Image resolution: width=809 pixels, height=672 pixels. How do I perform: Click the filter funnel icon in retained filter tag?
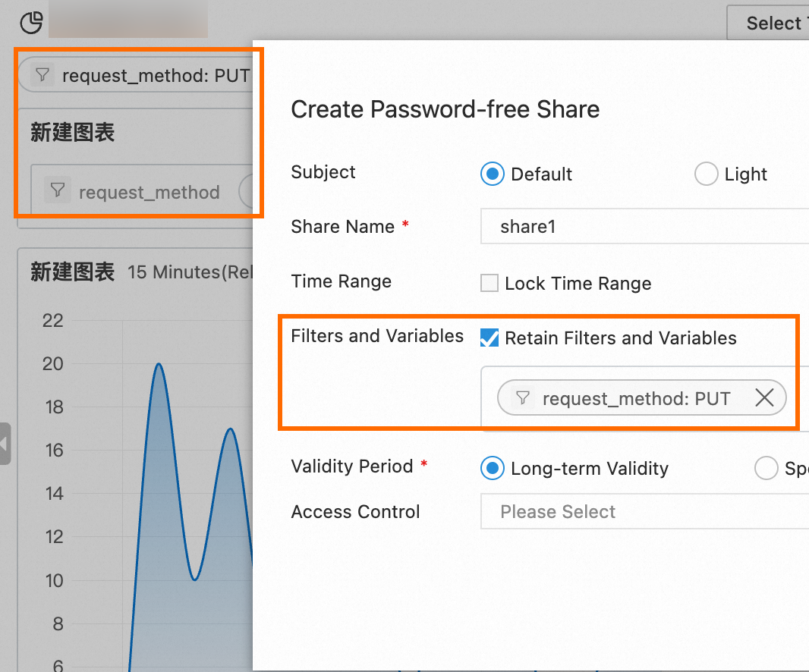[523, 398]
